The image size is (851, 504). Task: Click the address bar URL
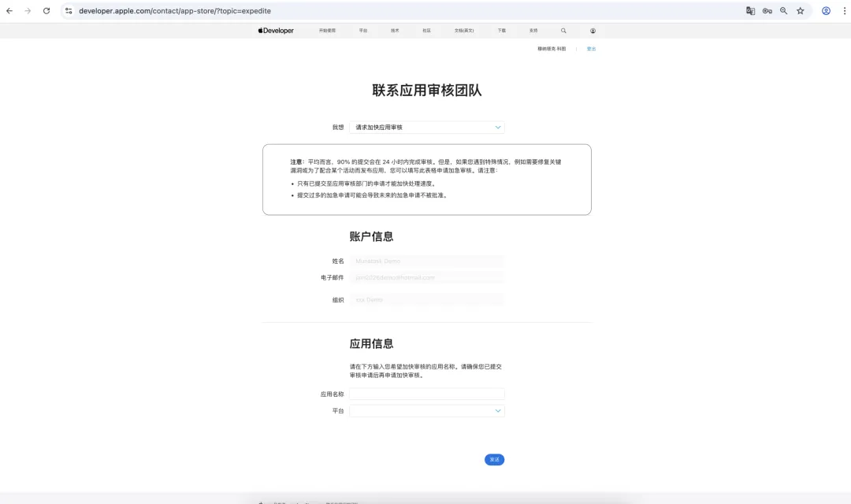tap(175, 11)
